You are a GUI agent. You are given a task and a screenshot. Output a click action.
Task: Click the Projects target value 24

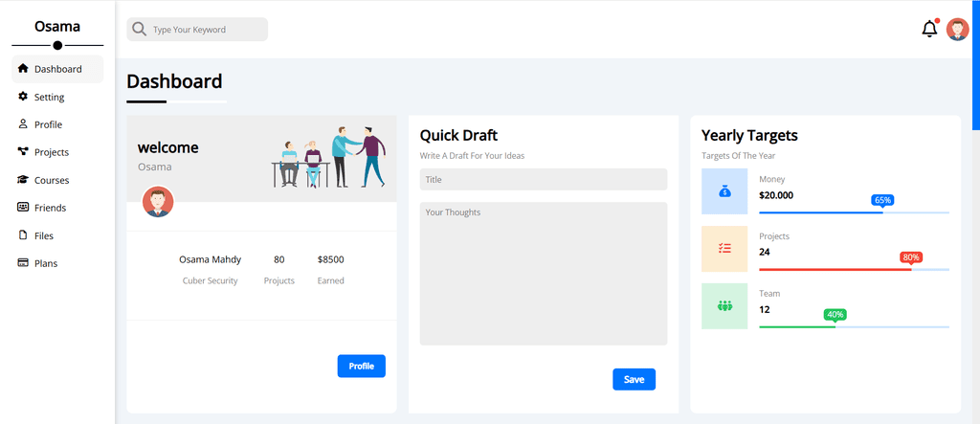(765, 252)
